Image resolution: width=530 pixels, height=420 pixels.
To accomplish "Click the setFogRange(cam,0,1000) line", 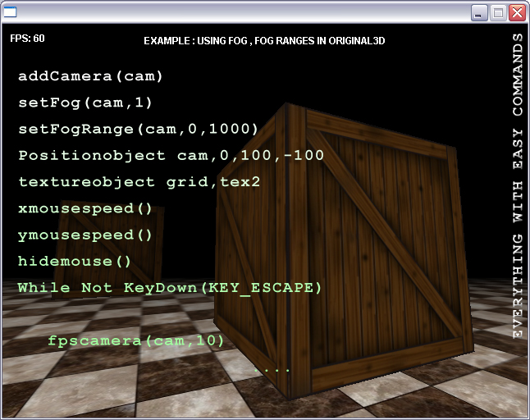I will [x=139, y=129].
